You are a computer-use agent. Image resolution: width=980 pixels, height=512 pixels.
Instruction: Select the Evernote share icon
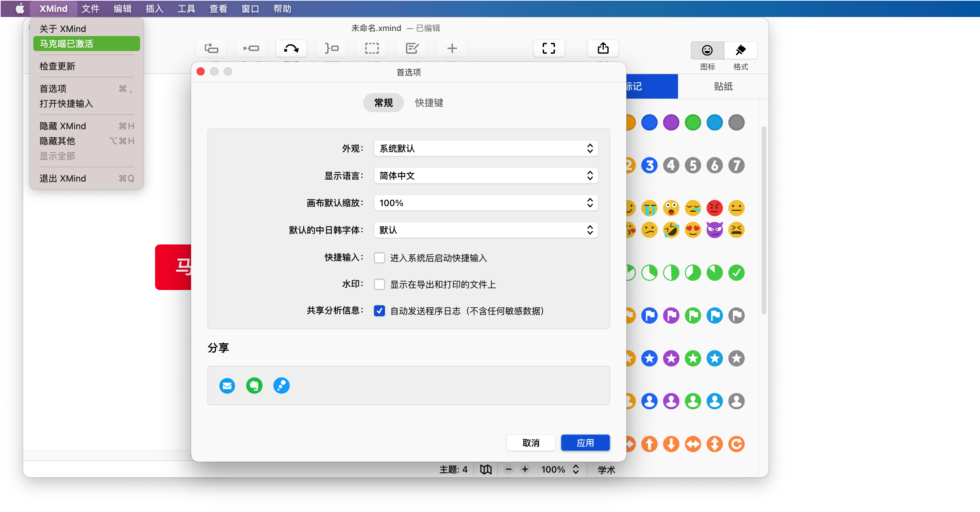(254, 385)
